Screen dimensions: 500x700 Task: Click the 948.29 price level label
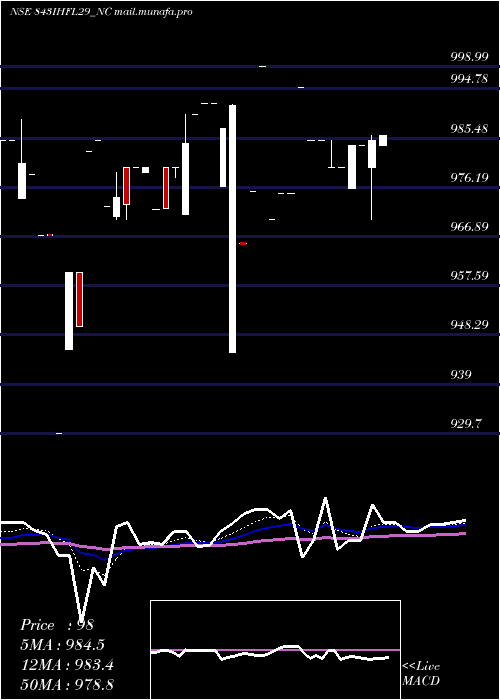469,325
